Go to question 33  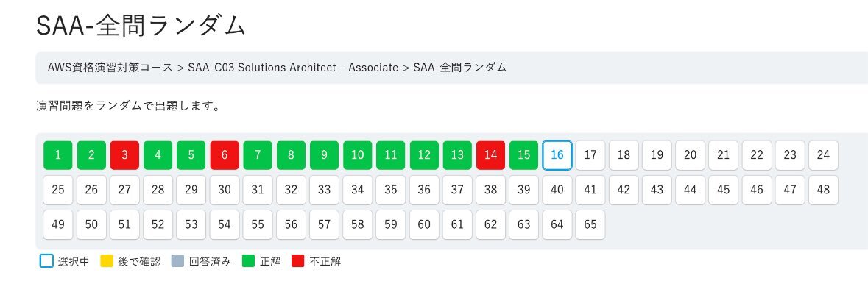[325, 190]
